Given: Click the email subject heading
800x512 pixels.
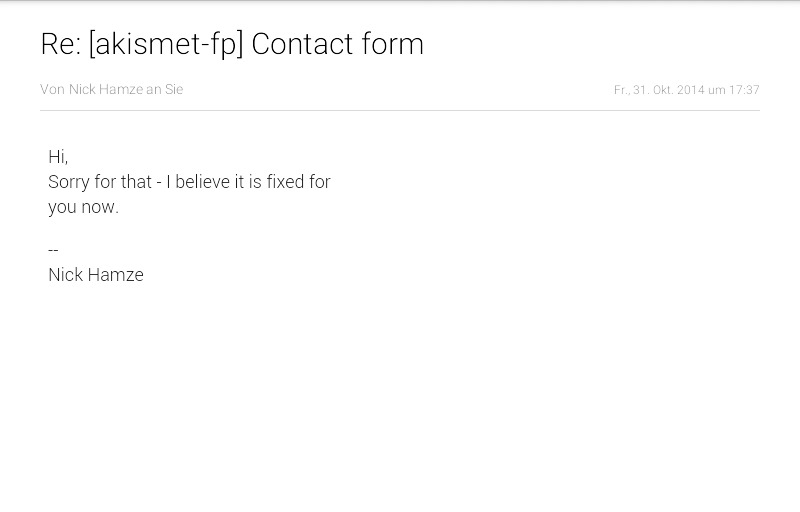Looking at the screenshot, I should [232, 44].
